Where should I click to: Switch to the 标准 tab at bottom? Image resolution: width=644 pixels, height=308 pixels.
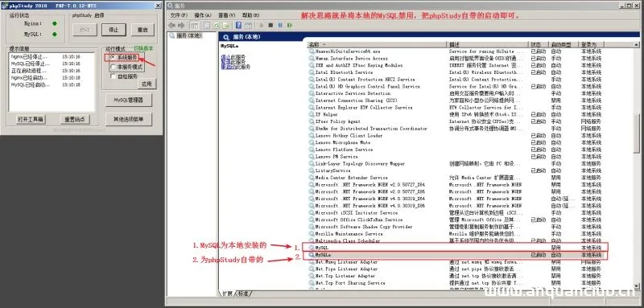tap(244, 294)
